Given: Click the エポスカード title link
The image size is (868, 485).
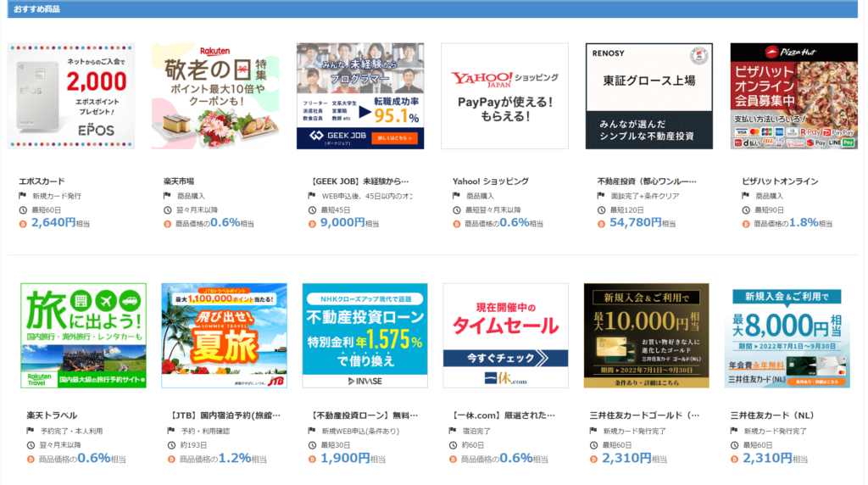Looking at the screenshot, I should click(42, 181).
